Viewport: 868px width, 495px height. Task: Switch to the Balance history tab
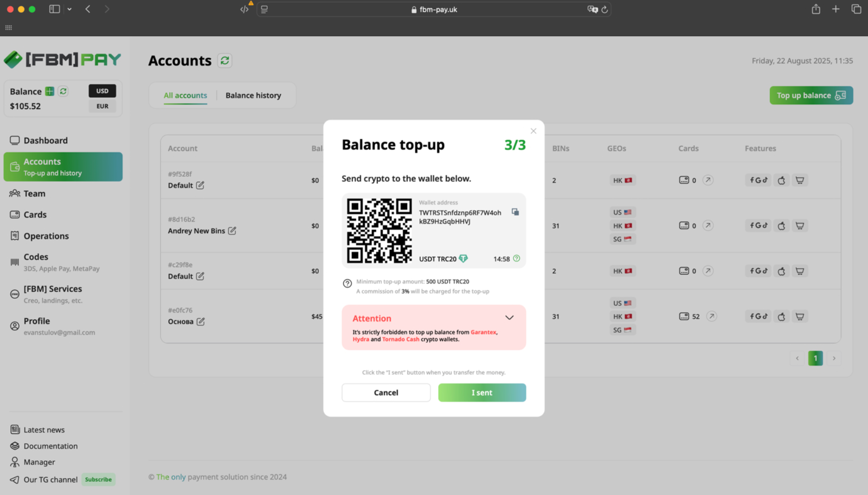[253, 95]
